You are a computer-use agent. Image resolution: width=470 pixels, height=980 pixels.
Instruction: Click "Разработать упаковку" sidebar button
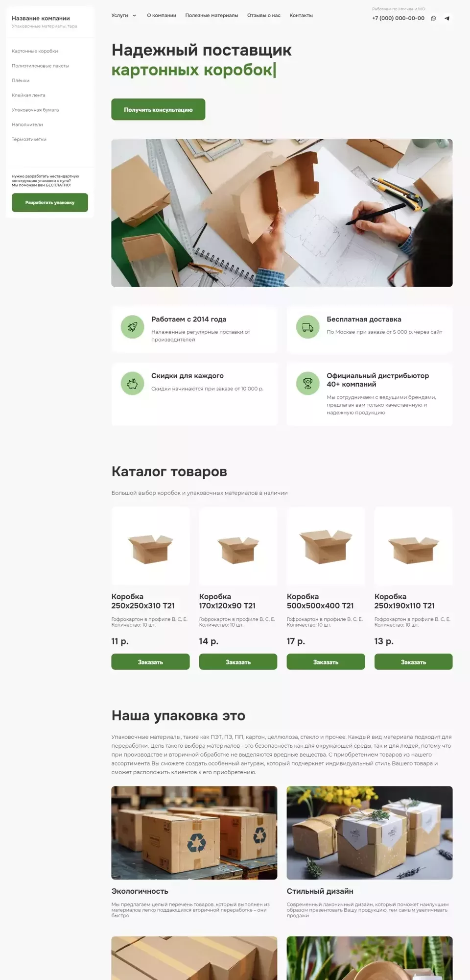[x=50, y=202]
